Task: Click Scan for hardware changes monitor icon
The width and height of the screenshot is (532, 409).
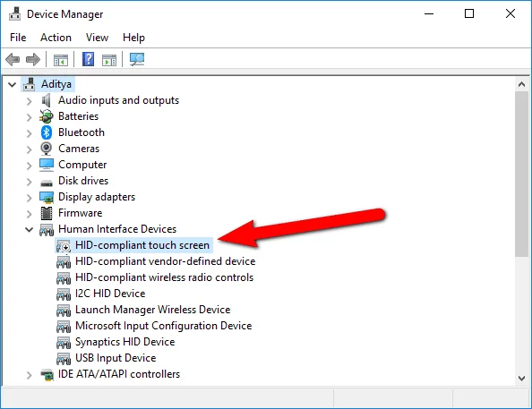Action: click(137, 59)
